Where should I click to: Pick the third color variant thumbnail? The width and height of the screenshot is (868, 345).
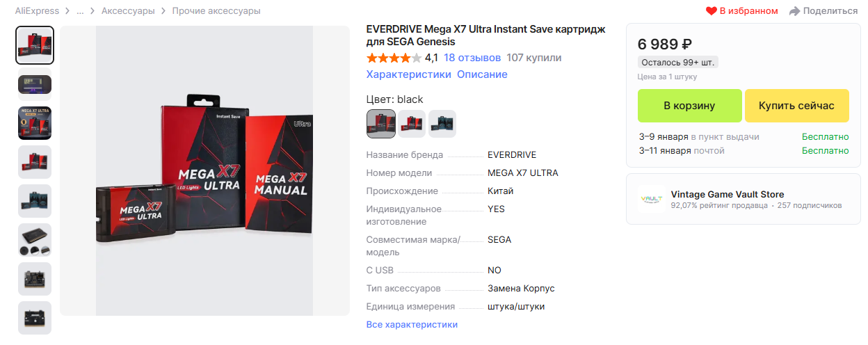tap(442, 124)
